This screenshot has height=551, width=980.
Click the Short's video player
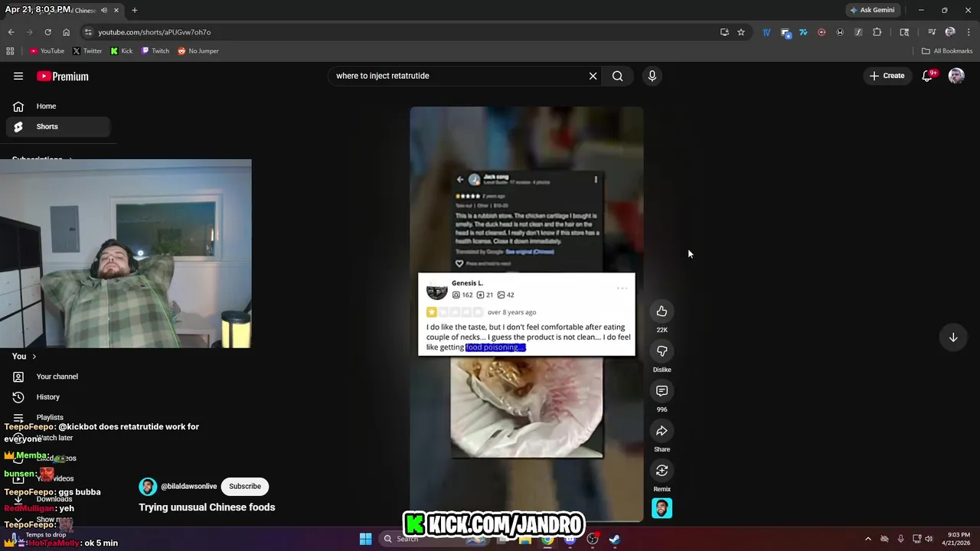tap(527, 314)
